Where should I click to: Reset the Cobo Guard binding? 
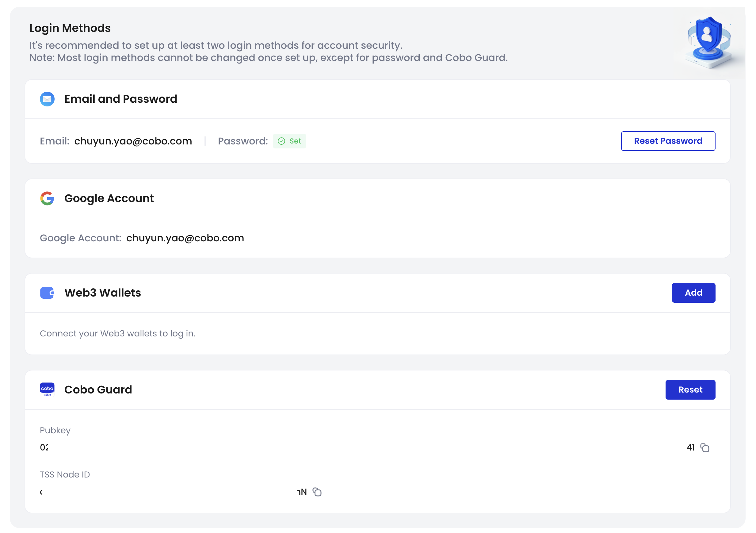click(x=690, y=389)
